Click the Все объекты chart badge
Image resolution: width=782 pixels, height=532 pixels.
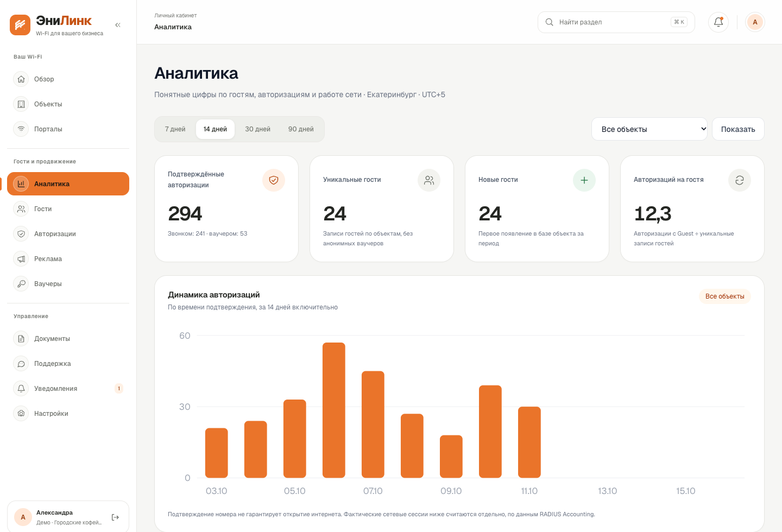click(724, 296)
